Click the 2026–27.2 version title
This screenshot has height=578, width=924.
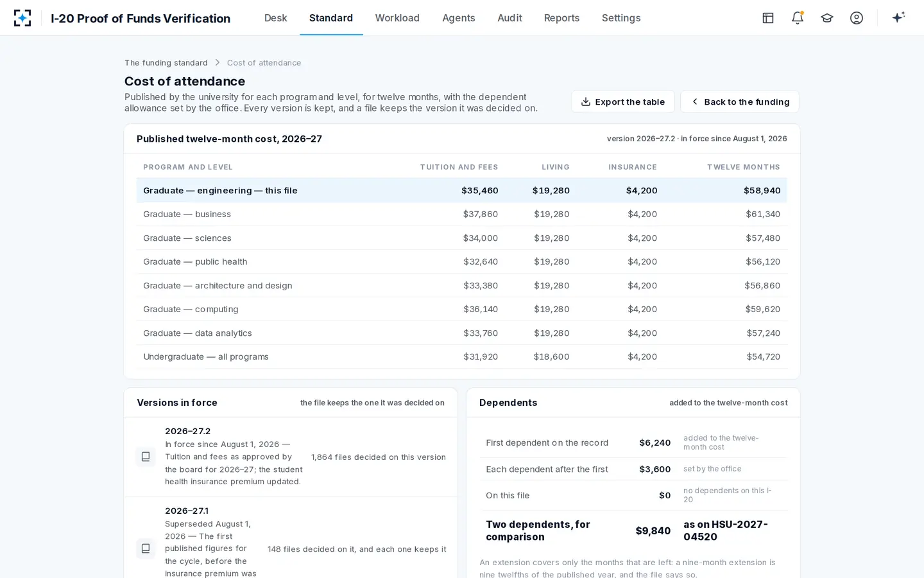pyautogui.click(x=188, y=431)
